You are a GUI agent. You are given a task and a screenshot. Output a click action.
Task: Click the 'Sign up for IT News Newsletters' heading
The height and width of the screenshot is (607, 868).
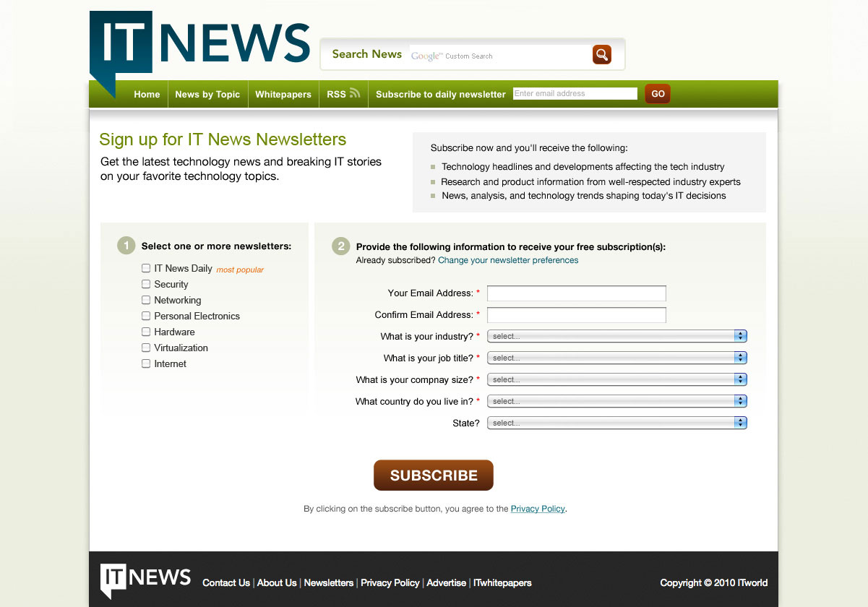[x=223, y=139]
